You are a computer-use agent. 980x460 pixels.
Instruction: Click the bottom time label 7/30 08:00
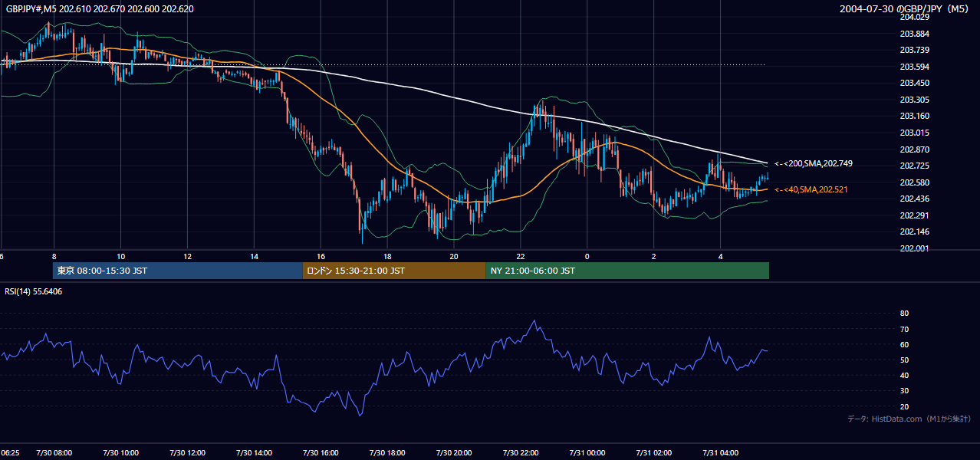coord(54,453)
